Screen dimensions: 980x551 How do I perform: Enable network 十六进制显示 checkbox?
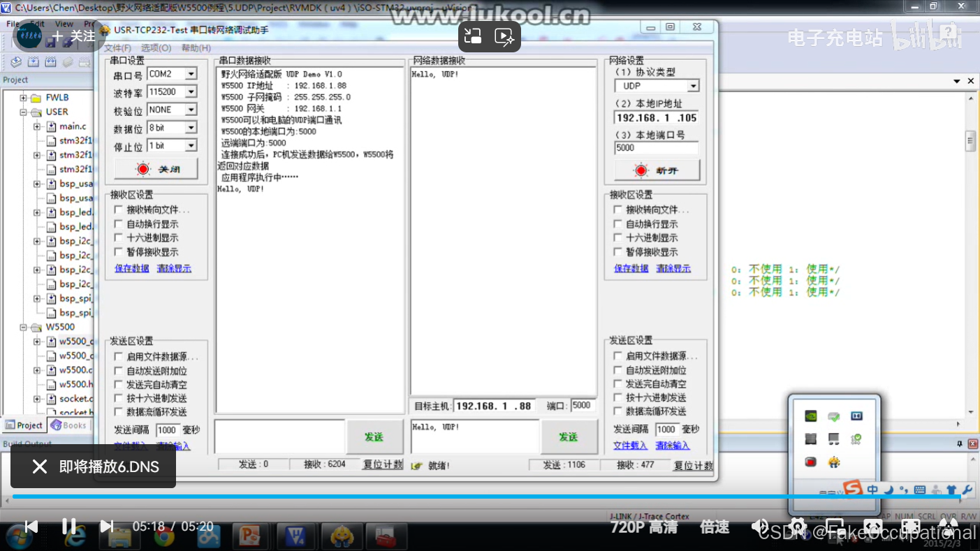618,238
